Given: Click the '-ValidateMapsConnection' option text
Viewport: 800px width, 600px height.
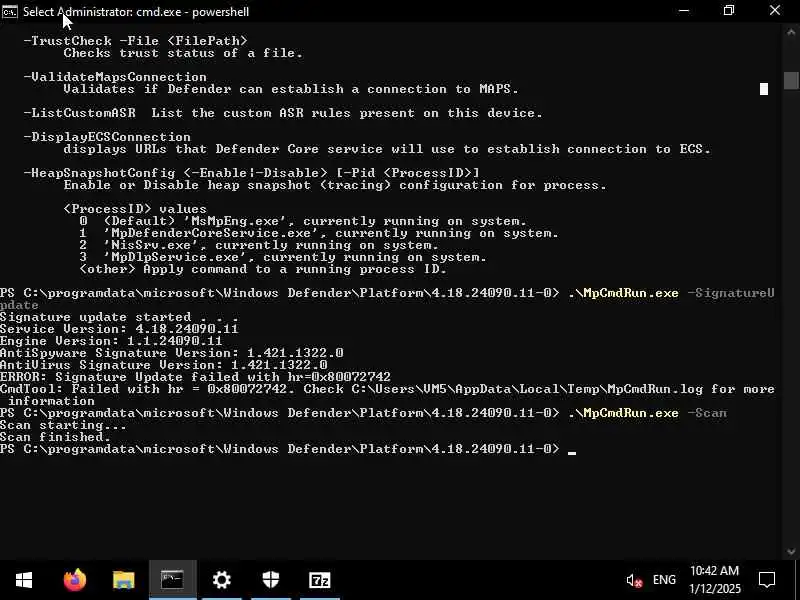Looking at the screenshot, I should pos(115,77).
